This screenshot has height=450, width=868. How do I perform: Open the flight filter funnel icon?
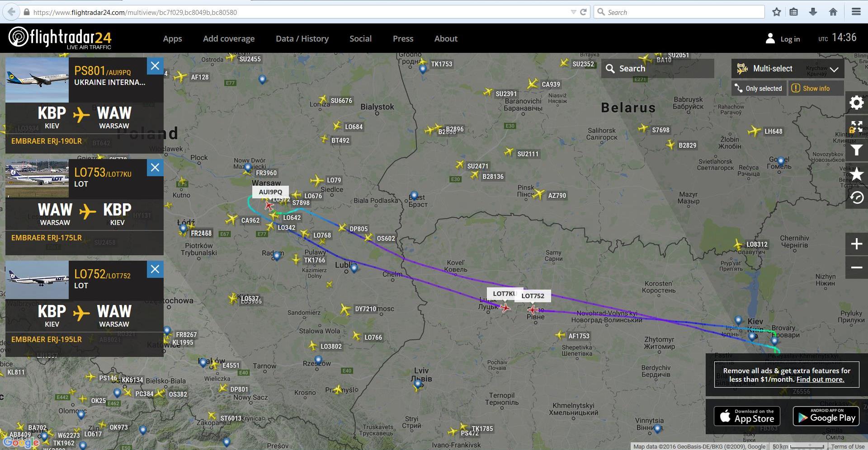tap(856, 150)
